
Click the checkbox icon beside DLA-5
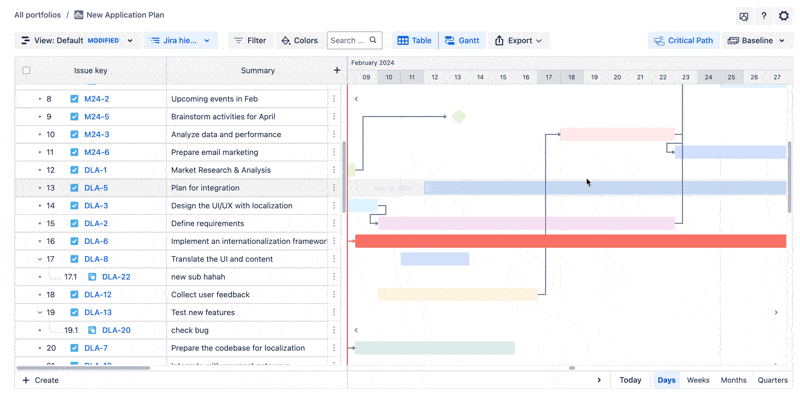(74, 188)
